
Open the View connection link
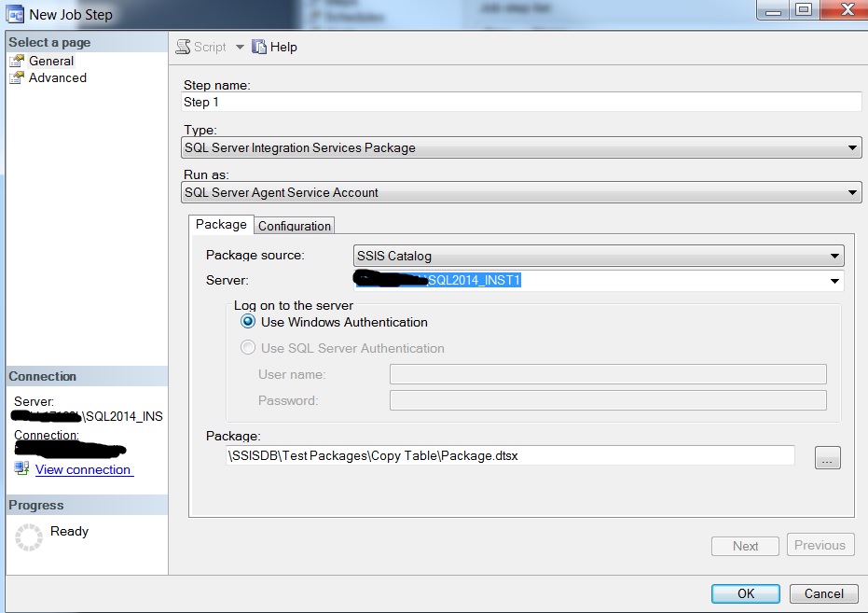(x=84, y=469)
